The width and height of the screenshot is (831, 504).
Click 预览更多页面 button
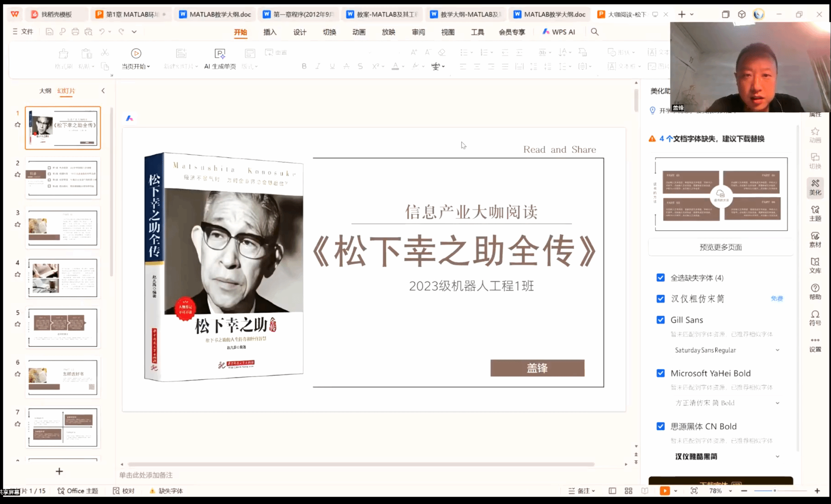point(721,247)
